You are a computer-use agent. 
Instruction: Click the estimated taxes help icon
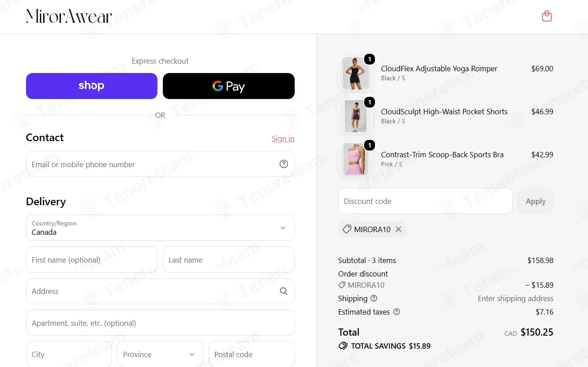click(x=396, y=311)
